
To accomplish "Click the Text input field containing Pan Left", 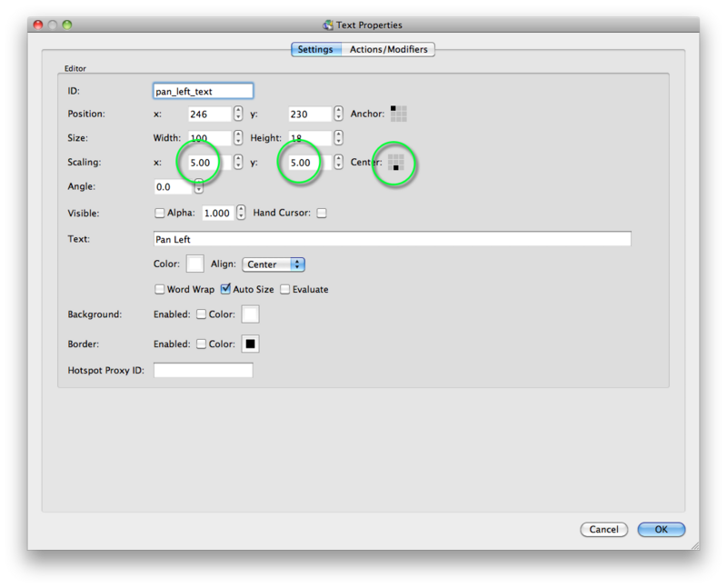I will 392,239.
